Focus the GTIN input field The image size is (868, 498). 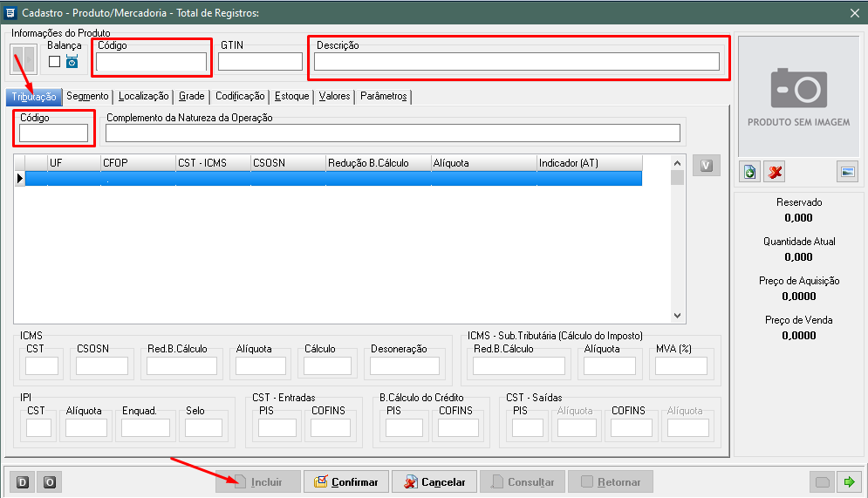tap(260, 61)
